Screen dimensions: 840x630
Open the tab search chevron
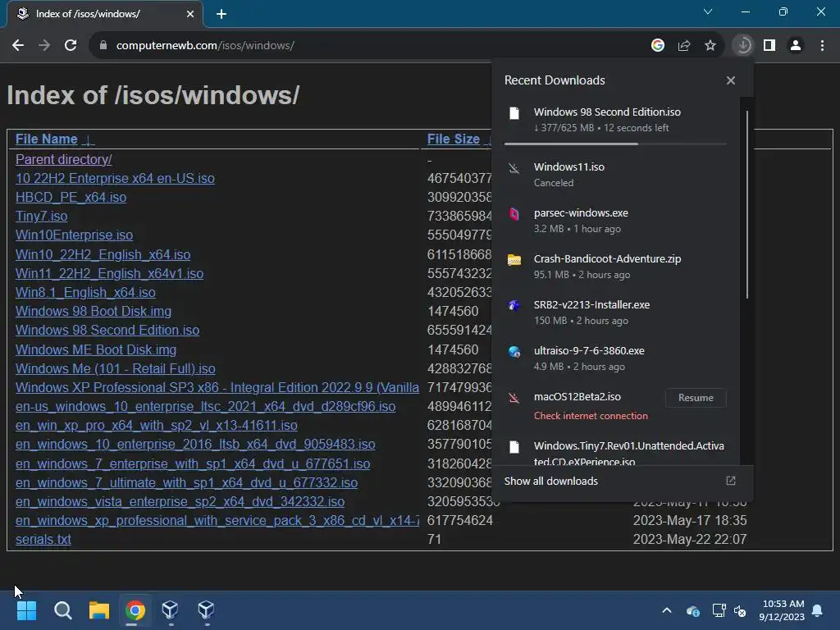pyautogui.click(x=708, y=11)
